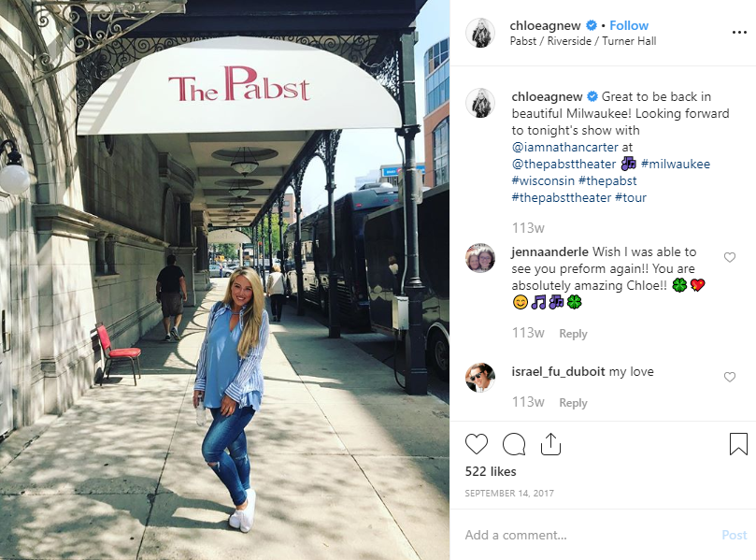Save the post with the bookmark icon
This screenshot has height=560, width=756.
click(x=738, y=444)
